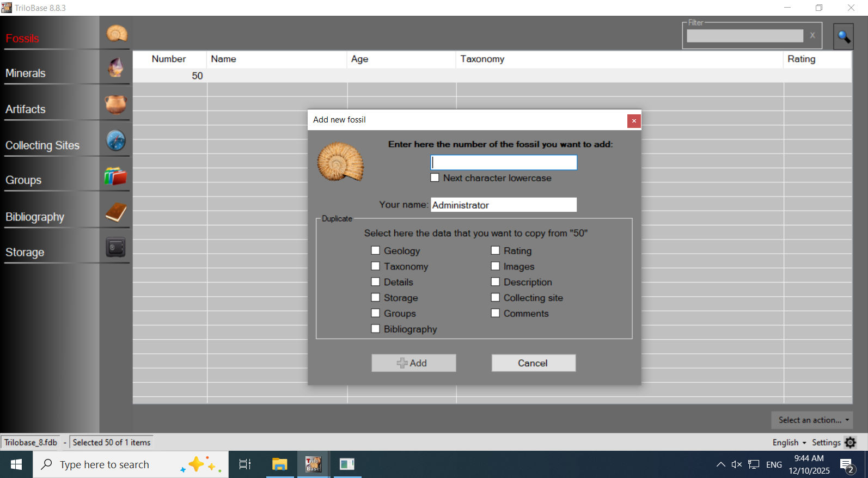Viewport: 868px width, 478px height.
Task: Click the ammonite image in dialog
Action: tap(340, 162)
